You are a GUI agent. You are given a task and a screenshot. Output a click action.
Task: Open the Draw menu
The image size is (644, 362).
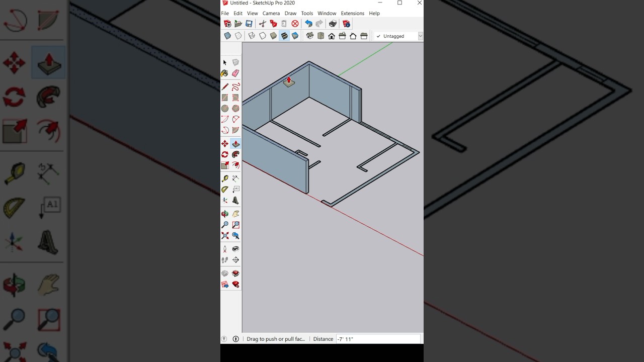click(290, 14)
